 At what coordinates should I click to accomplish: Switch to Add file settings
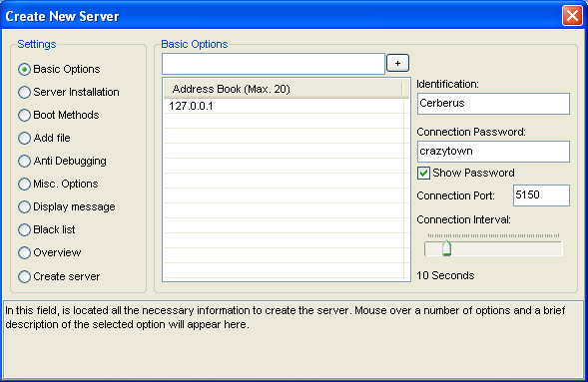pyautogui.click(x=24, y=139)
